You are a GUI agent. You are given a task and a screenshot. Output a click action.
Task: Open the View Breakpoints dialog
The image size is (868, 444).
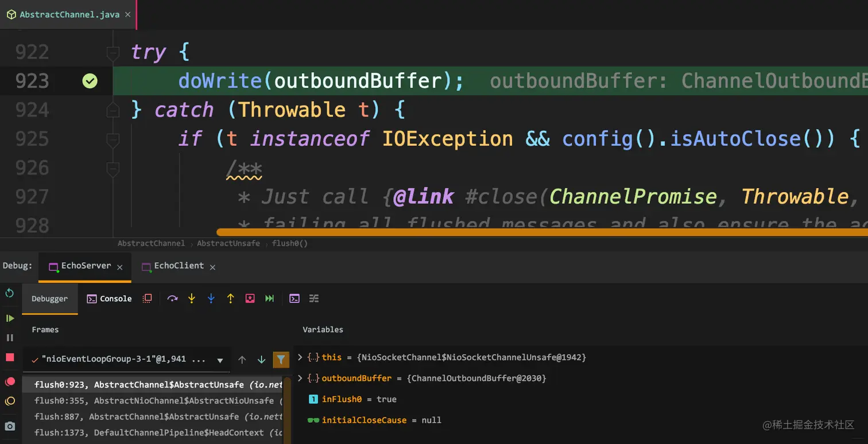(10, 381)
